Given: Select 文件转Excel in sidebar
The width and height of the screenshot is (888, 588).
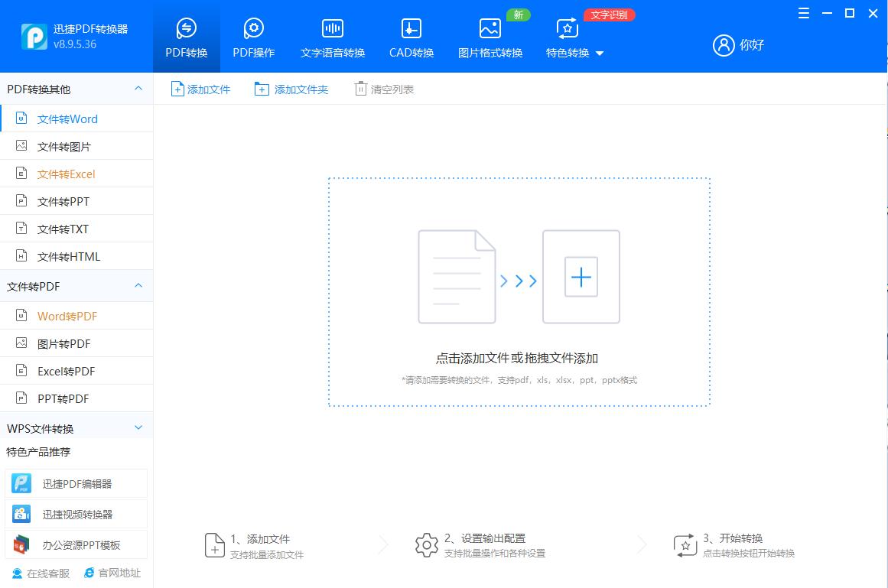Looking at the screenshot, I should tap(76, 174).
